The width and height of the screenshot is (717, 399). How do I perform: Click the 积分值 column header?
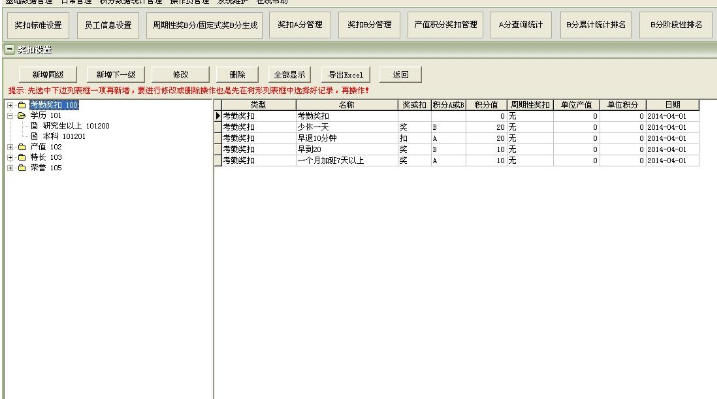[x=486, y=105]
